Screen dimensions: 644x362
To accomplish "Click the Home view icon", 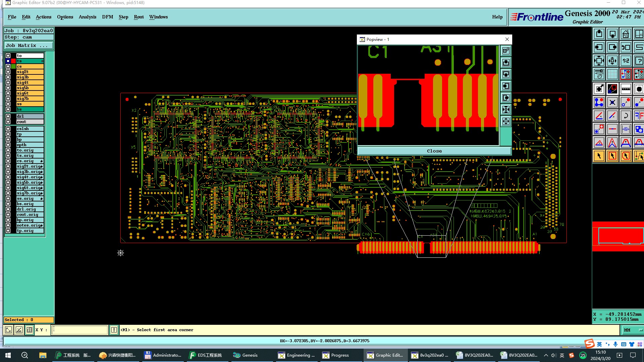I will click(x=626, y=34).
